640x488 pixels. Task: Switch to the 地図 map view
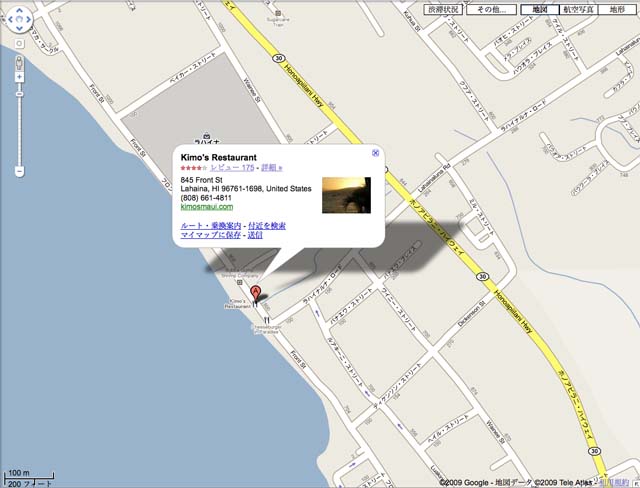(540, 9)
